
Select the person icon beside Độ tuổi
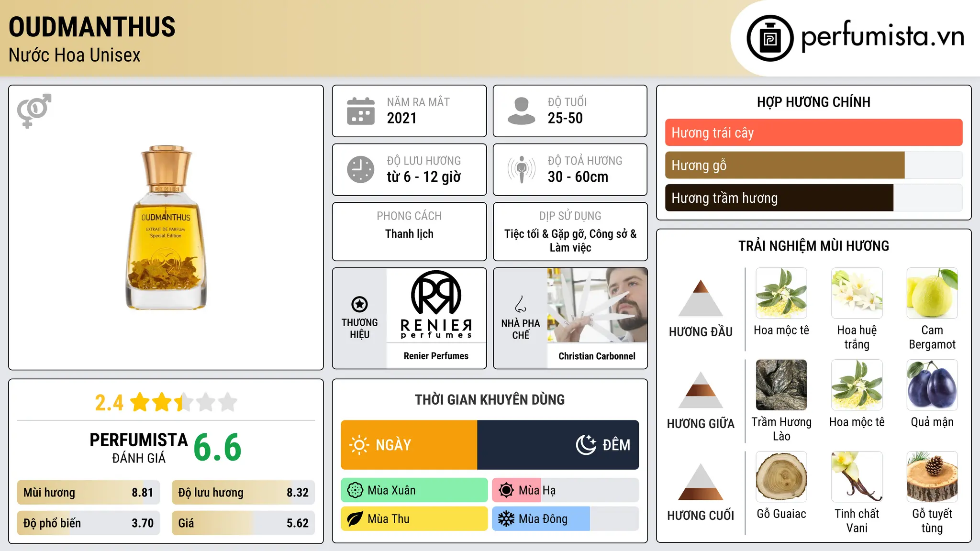tap(521, 111)
